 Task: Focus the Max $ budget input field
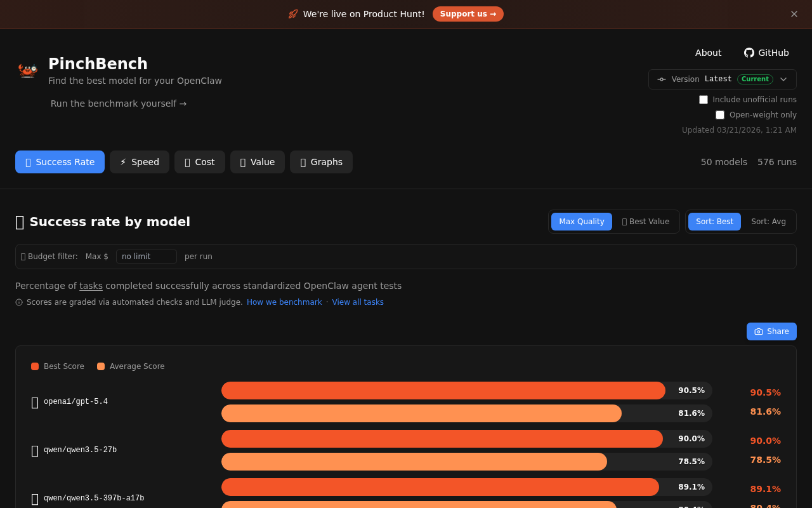[x=146, y=257]
